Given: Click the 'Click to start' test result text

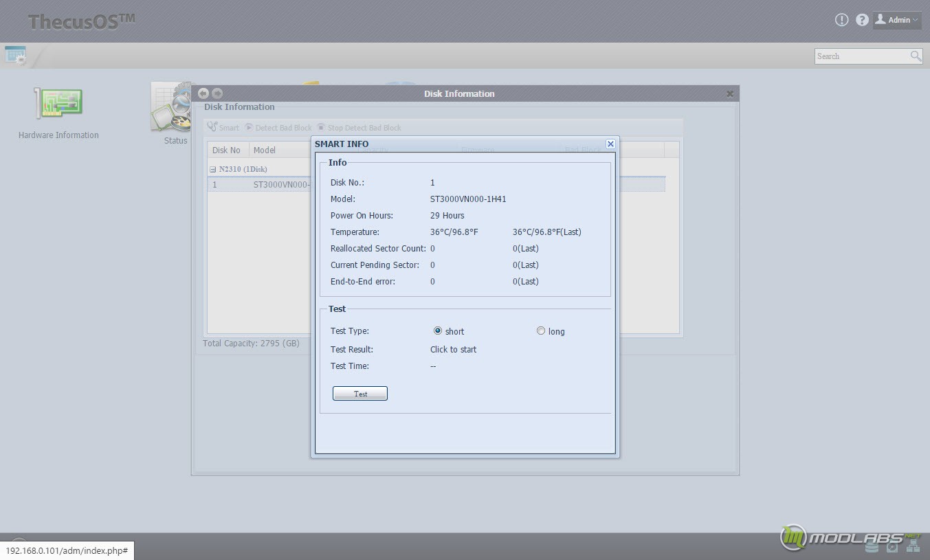Looking at the screenshot, I should click(x=453, y=350).
